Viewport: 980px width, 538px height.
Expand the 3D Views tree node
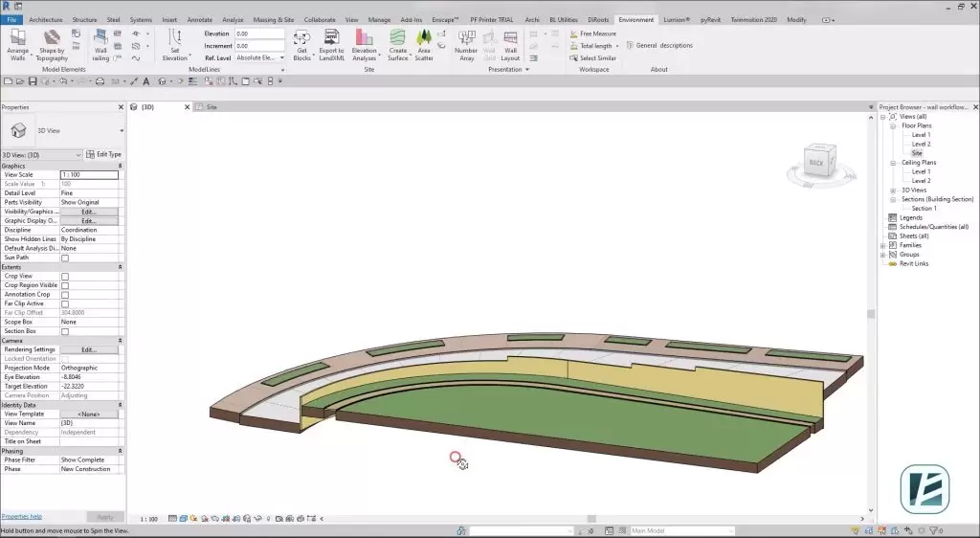coord(893,190)
